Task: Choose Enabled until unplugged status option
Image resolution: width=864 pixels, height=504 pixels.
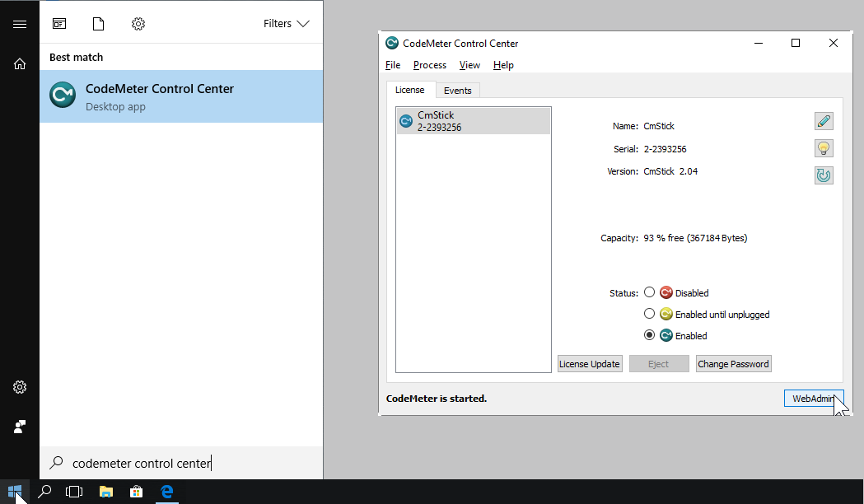Action: coord(649,314)
